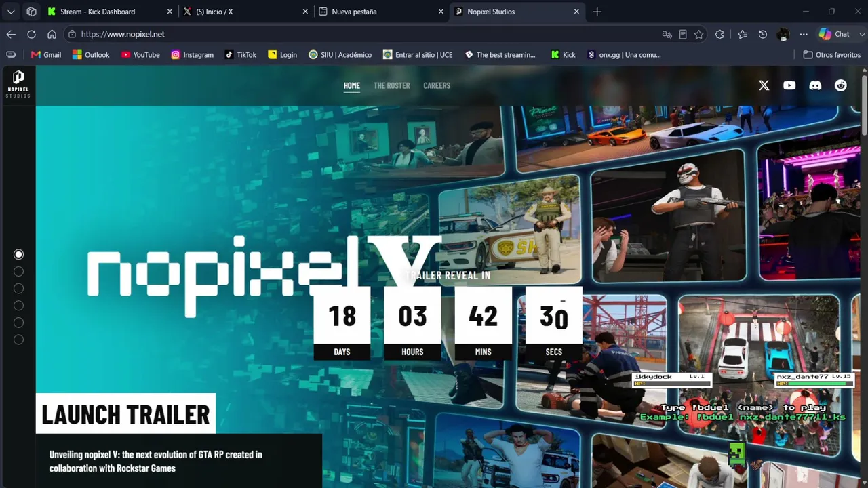The height and width of the screenshot is (488, 868).
Task: Select the first slide indicator dot
Action: [x=19, y=255]
